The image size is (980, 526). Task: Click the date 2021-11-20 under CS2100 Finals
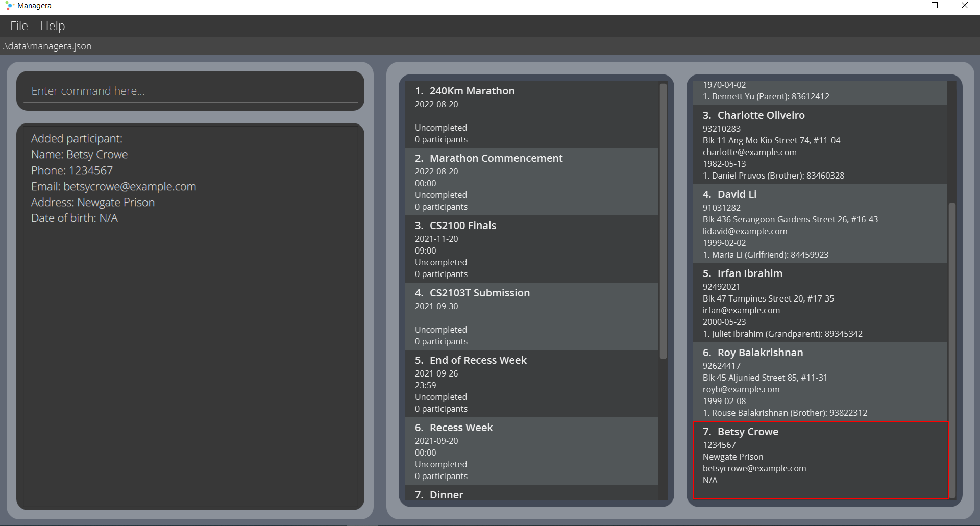(436, 239)
